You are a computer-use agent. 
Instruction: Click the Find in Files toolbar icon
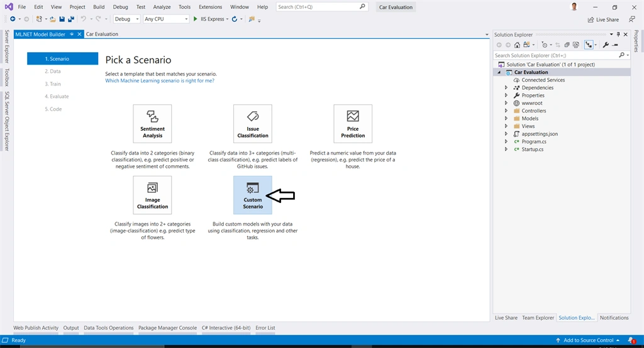[x=252, y=19]
